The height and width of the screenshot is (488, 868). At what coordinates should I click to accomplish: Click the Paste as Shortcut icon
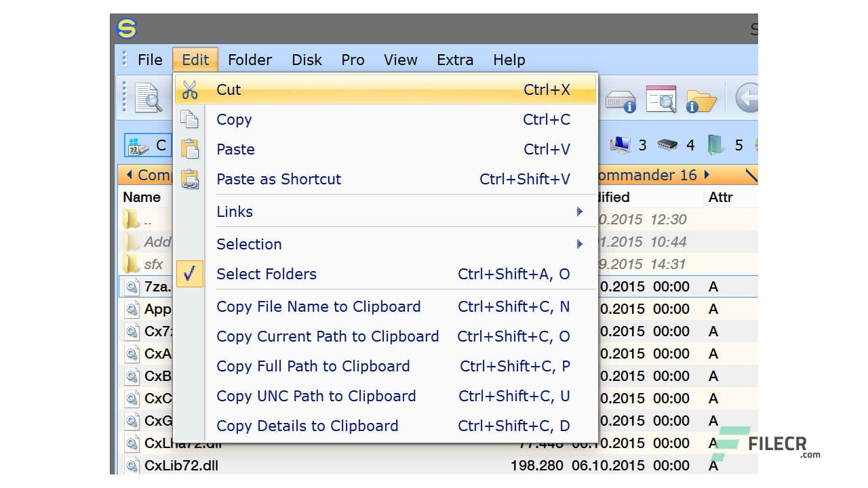190,179
